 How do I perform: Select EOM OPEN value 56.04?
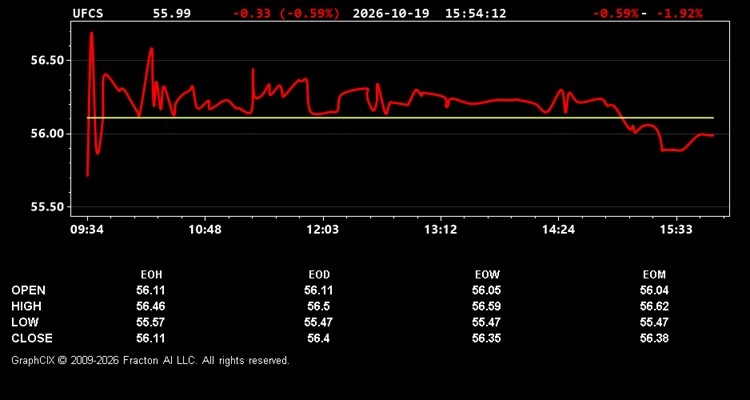click(654, 290)
